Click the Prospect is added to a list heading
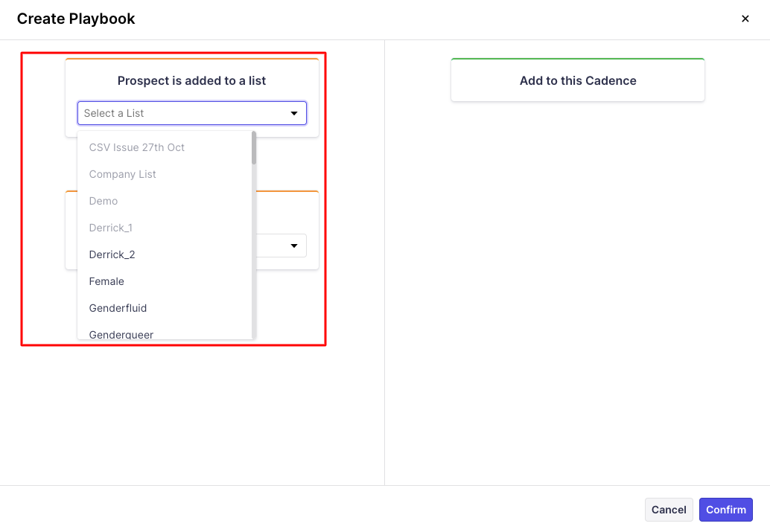Viewport: 770px width, 532px height. 191,80
